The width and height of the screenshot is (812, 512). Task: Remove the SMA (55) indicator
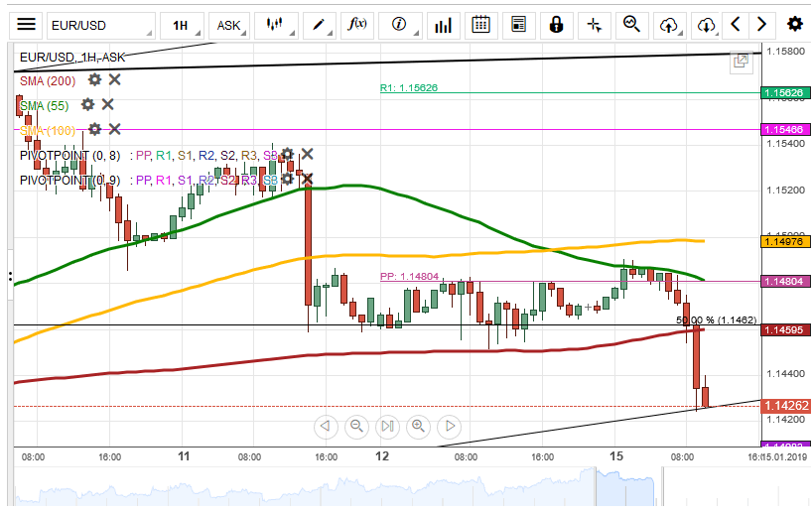coord(107,104)
